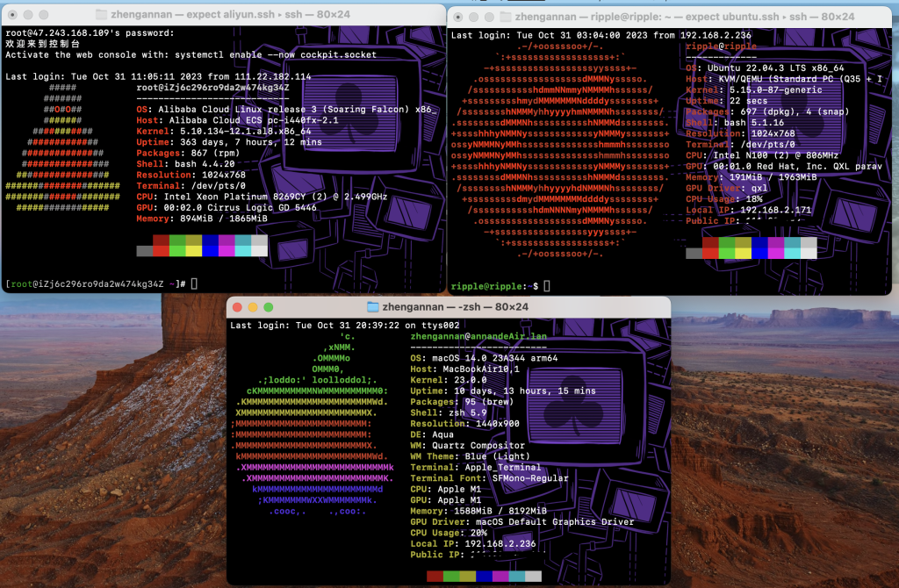Click the 'WM: Quartz Compositor' line

(467, 445)
